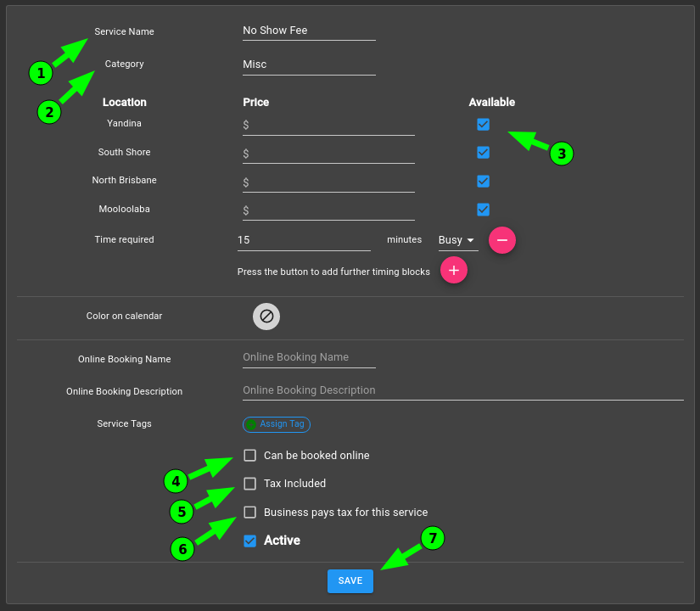This screenshot has height=611, width=700.
Task: Click the green plus icon in Assign Tag
Action: 251,424
